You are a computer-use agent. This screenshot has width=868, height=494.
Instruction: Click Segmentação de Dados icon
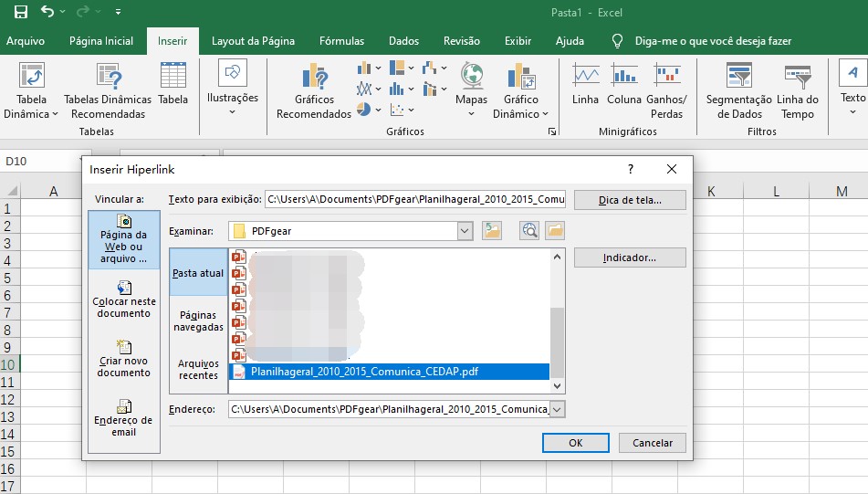[739, 76]
